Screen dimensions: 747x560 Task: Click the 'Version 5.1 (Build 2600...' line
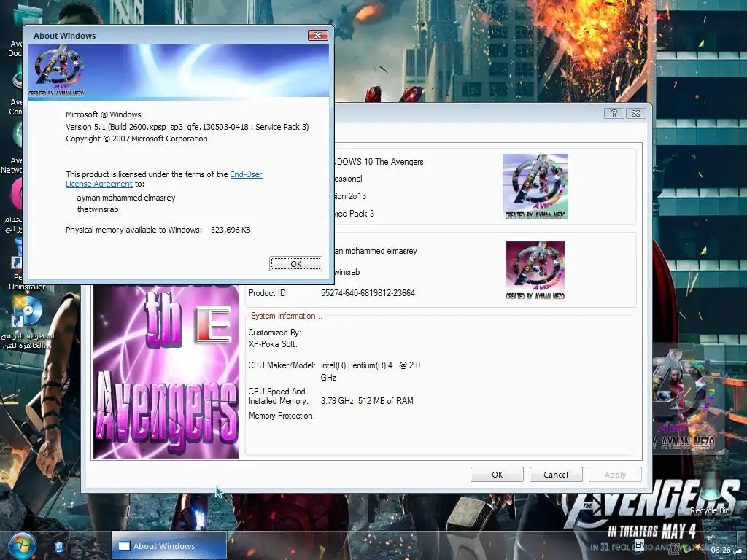click(x=187, y=127)
